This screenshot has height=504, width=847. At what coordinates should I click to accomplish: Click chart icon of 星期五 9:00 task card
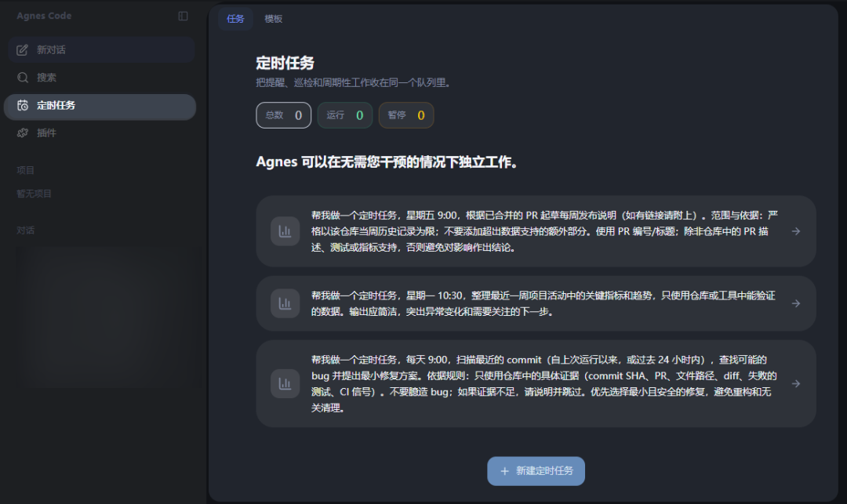pos(285,231)
